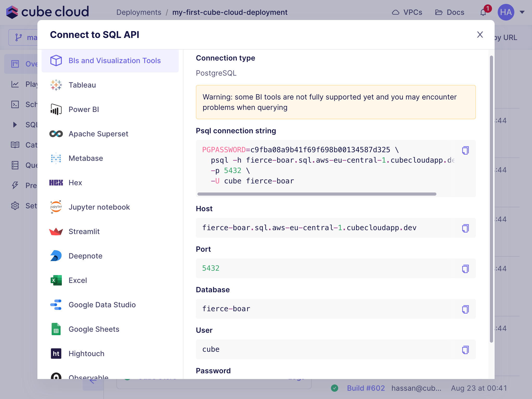Click the Google Data Studio icon

(56, 305)
